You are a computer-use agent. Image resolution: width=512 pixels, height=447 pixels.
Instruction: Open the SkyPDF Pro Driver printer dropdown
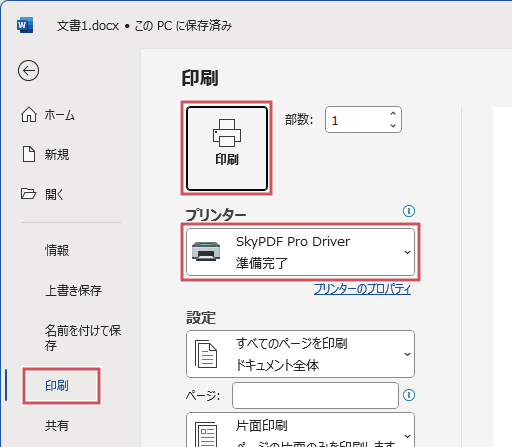pos(300,252)
